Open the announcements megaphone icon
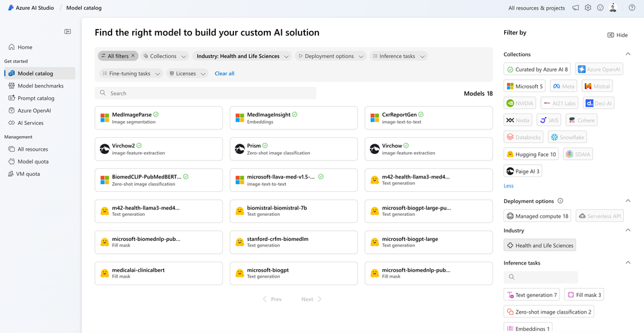 point(576,8)
